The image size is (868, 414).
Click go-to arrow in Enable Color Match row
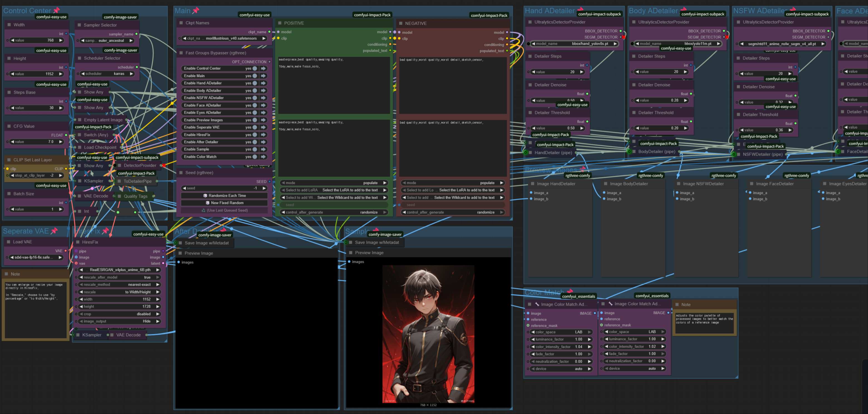tap(263, 157)
